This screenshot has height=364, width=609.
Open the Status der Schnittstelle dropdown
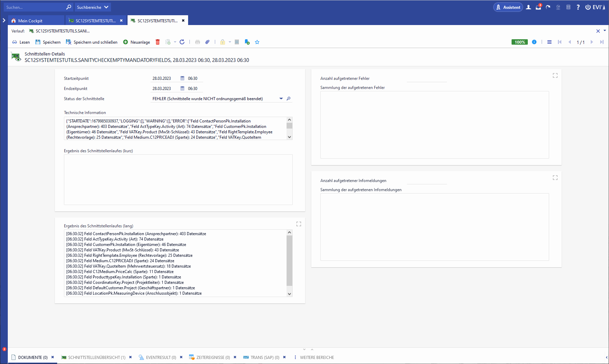coord(281,99)
